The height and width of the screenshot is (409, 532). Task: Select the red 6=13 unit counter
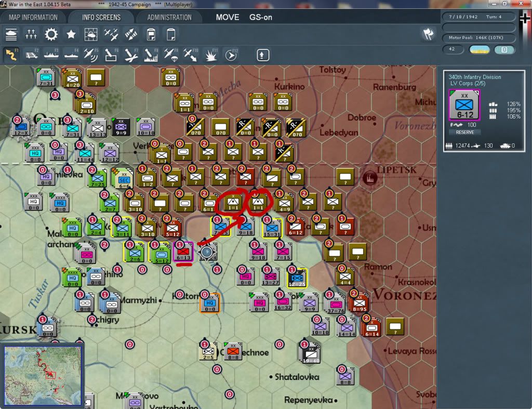(183, 252)
